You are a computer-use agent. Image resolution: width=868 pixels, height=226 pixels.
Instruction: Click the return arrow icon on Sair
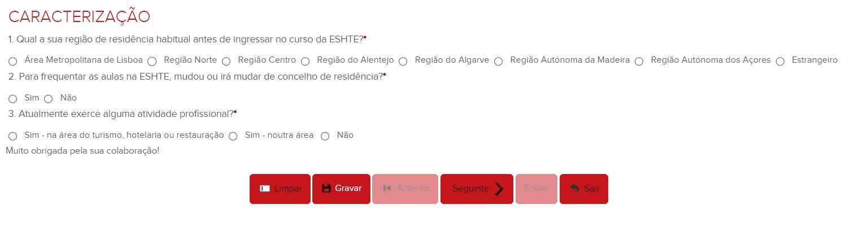[x=575, y=188]
